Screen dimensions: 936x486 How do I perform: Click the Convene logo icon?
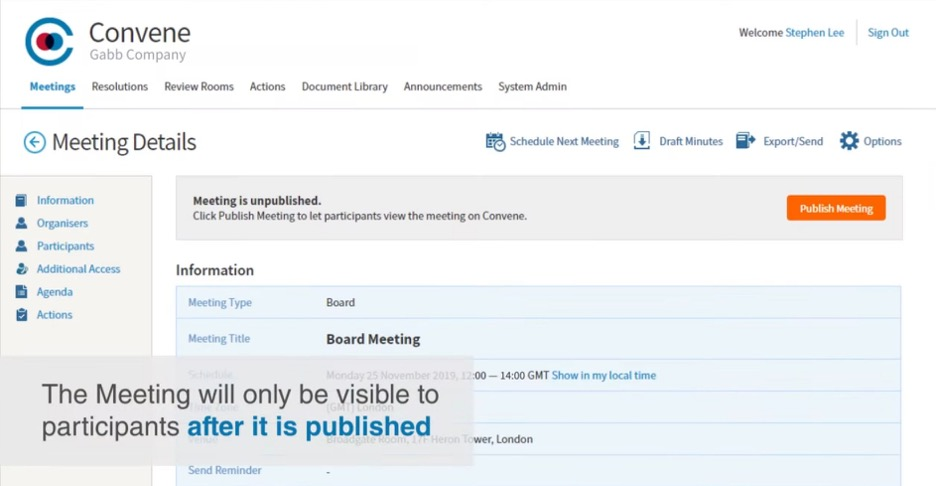click(49, 41)
